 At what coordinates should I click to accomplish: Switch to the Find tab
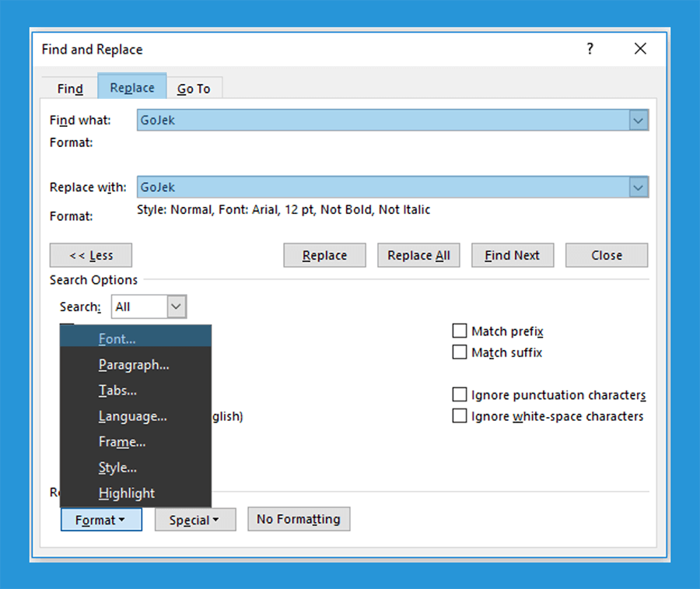70,89
